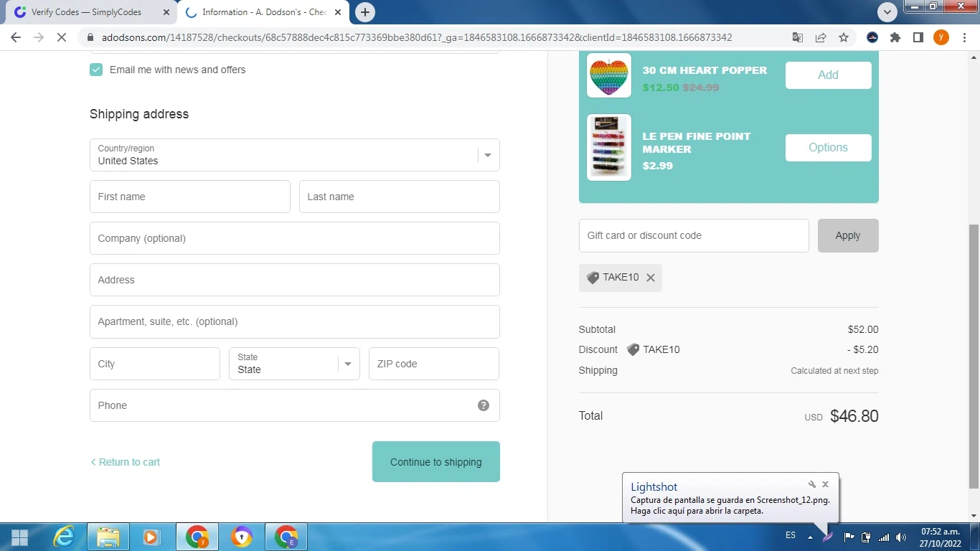Viewport: 980px width, 551px height.
Task: Focus the Last name field
Action: click(x=399, y=197)
